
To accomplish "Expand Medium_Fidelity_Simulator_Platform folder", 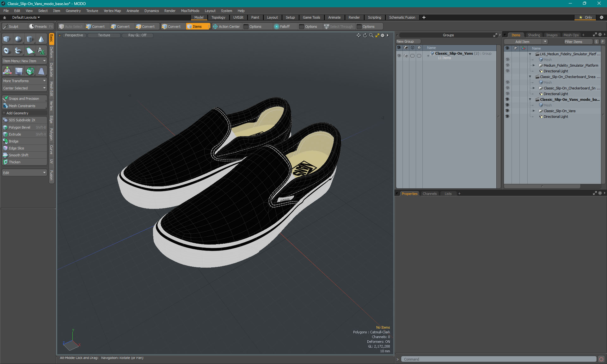I will (534, 65).
